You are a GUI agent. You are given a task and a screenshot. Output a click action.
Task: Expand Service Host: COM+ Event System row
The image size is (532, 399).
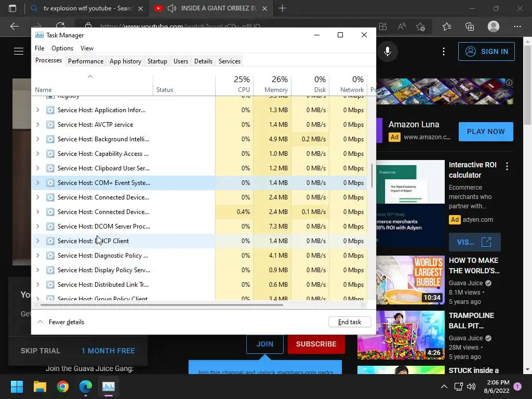[37, 183]
